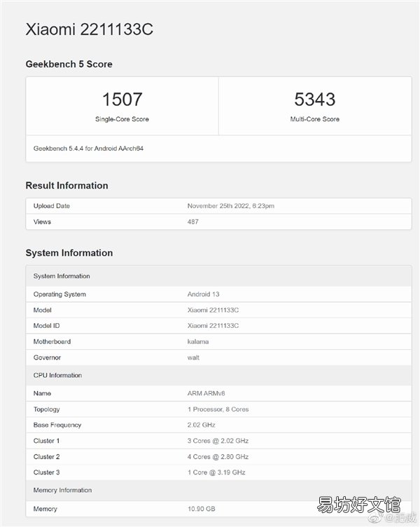Click the Cluster 1 label
Viewport: 420px width, 527px height.
[x=46, y=441]
